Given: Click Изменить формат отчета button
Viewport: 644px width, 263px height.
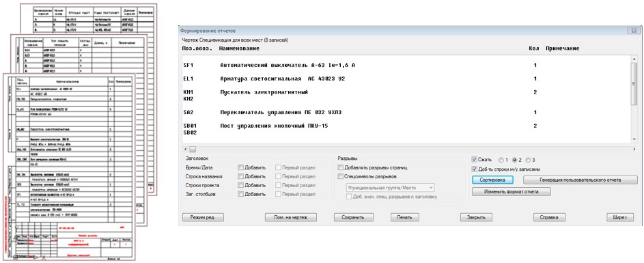Looking at the screenshot, I should [x=511, y=191].
